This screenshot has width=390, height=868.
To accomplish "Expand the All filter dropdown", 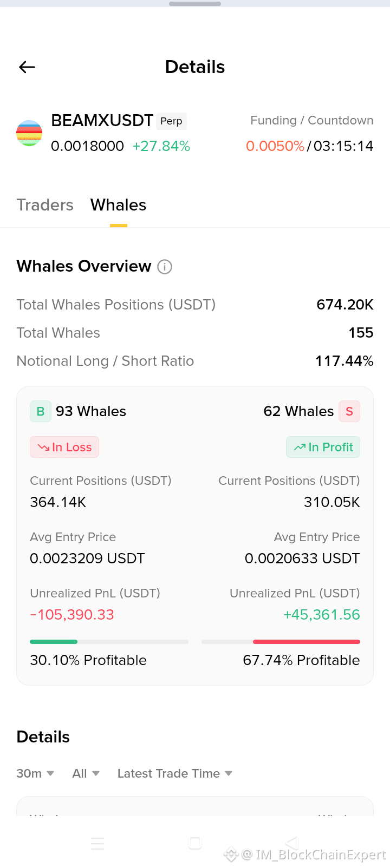I will (86, 773).
